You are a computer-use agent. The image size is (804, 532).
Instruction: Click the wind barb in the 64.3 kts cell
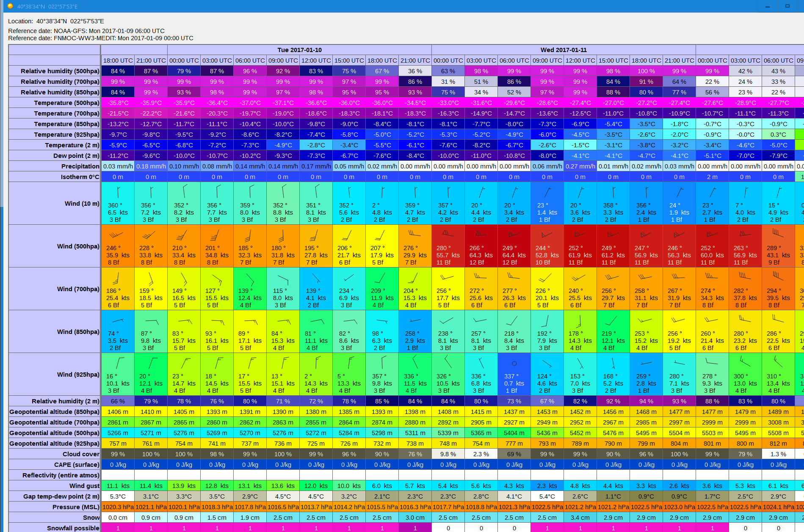[x=481, y=234]
